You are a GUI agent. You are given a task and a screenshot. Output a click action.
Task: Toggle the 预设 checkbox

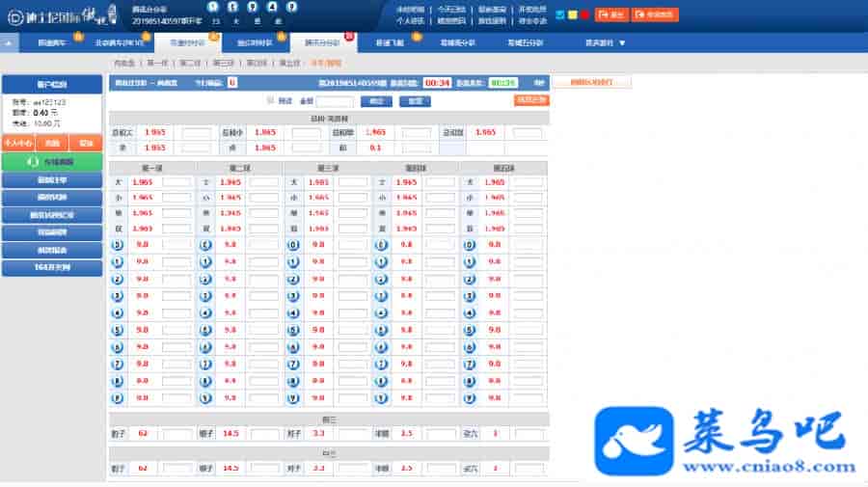pos(270,100)
